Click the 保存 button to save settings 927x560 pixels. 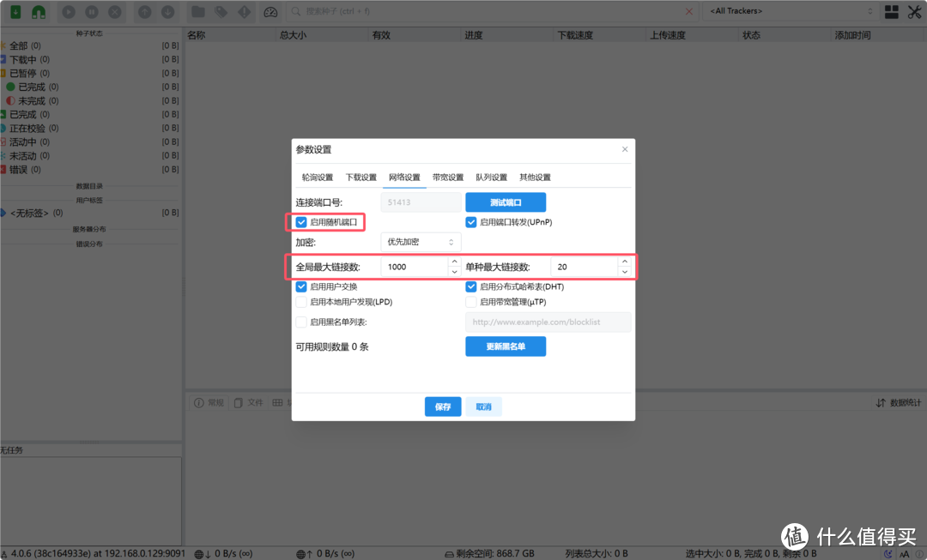click(443, 406)
